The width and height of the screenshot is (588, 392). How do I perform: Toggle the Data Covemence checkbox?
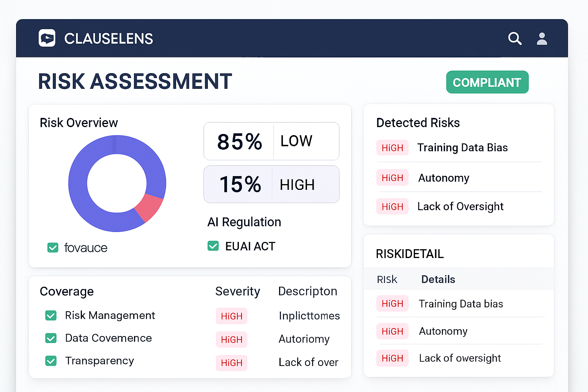51,338
